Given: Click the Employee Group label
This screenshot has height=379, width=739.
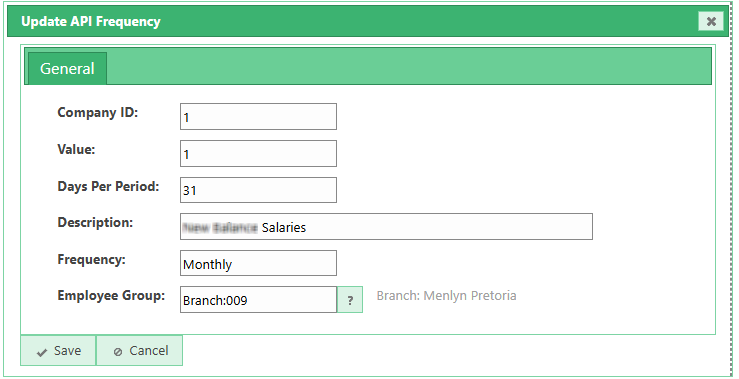Looking at the screenshot, I should pos(111,296).
